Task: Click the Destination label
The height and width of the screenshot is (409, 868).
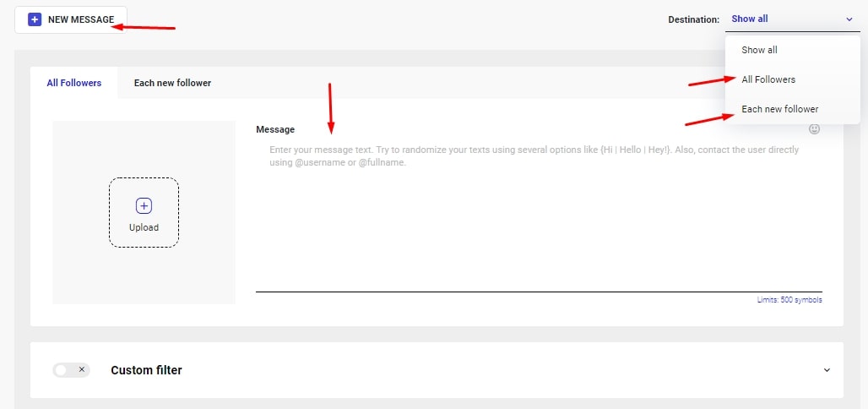Action: point(693,19)
